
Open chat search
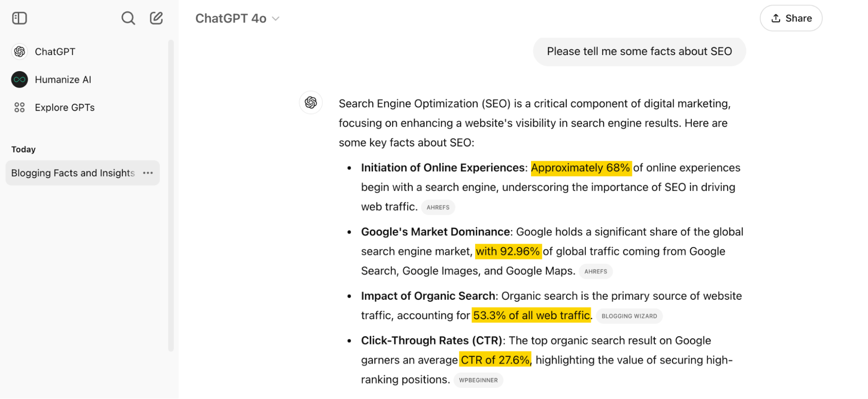pyautogui.click(x=128, y=18)
